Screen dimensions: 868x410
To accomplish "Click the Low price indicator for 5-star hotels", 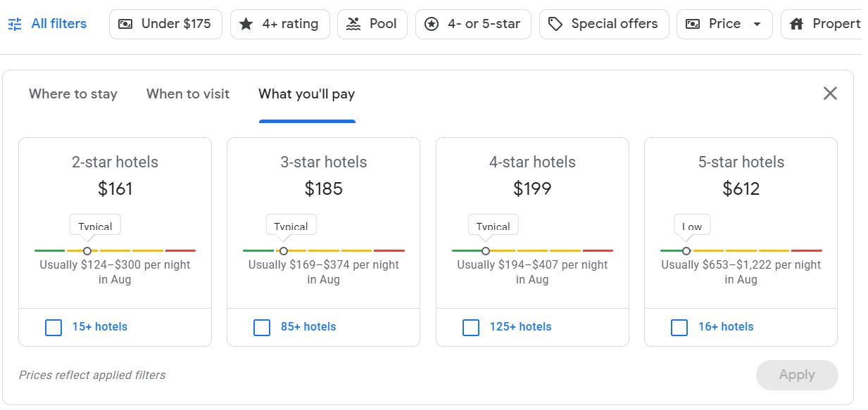I will [x=692, y=225].
